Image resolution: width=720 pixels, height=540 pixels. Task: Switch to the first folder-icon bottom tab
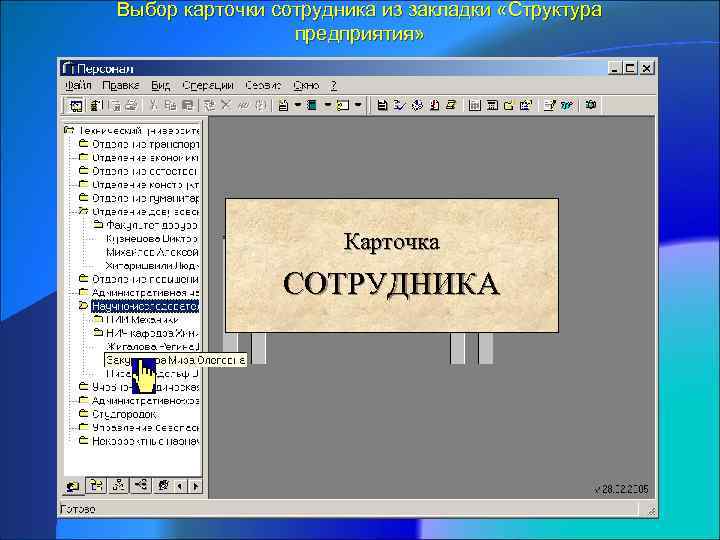pyautogui.click(x=73, y=486)
